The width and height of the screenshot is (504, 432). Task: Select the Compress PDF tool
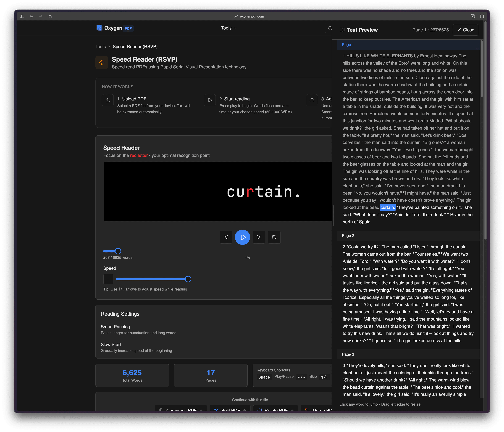181,410
